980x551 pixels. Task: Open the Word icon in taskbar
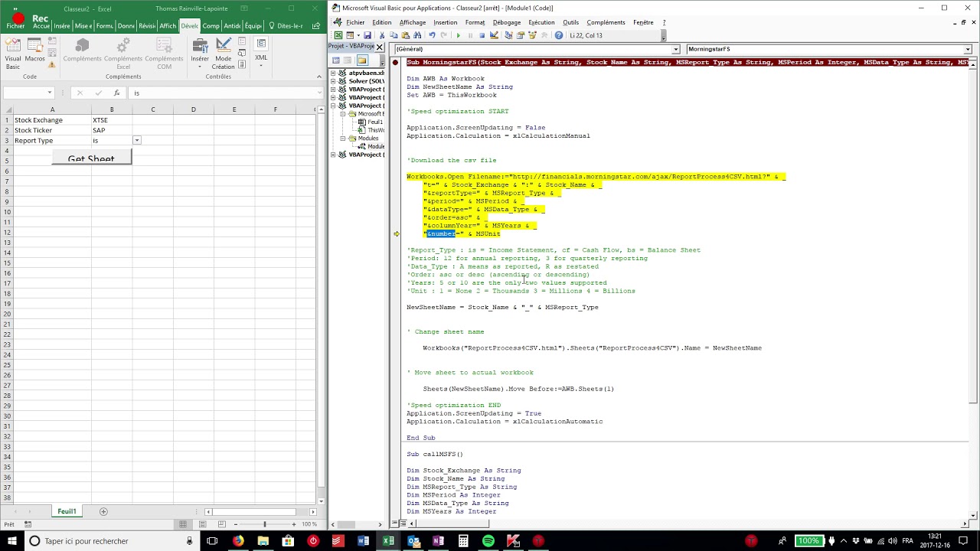tap(363, 541)
